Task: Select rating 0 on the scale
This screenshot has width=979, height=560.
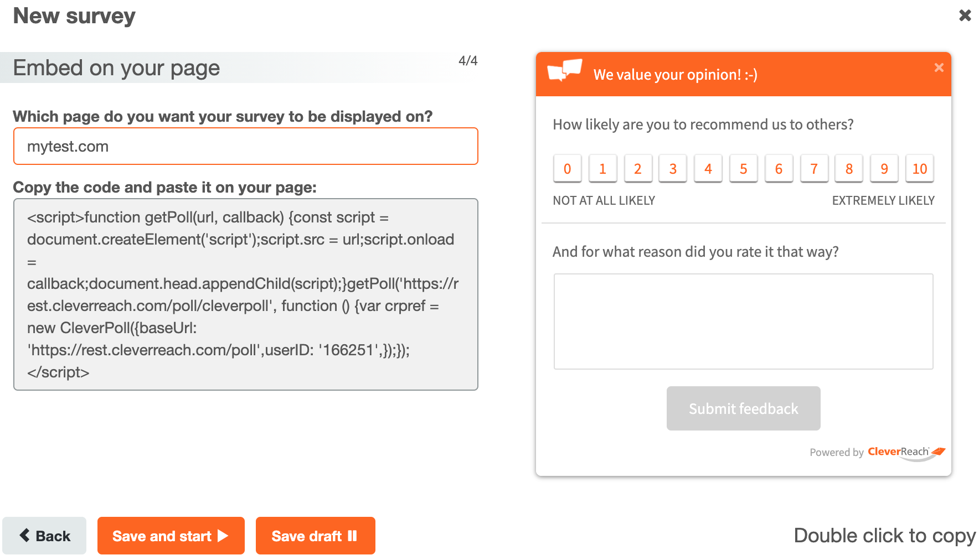Action: [567, 169]
